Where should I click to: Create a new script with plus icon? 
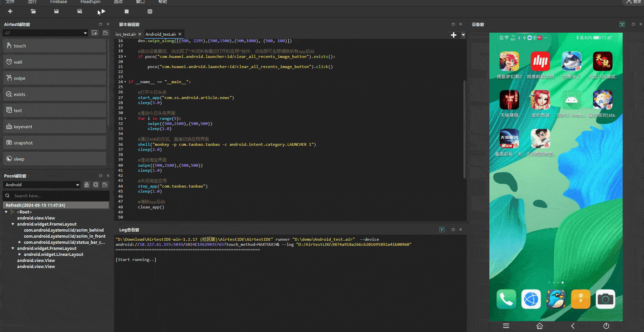pyautogui.click(x=10, y=11)
